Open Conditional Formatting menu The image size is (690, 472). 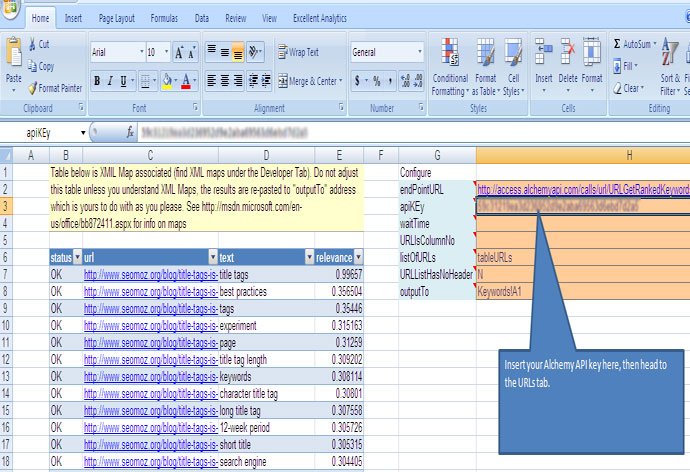450,67
